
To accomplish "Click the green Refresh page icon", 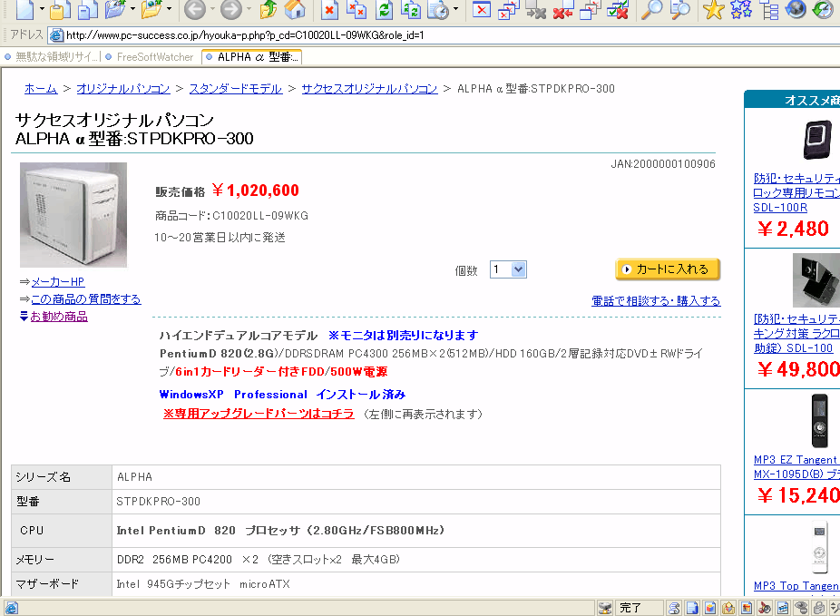I will pos(385,10).
